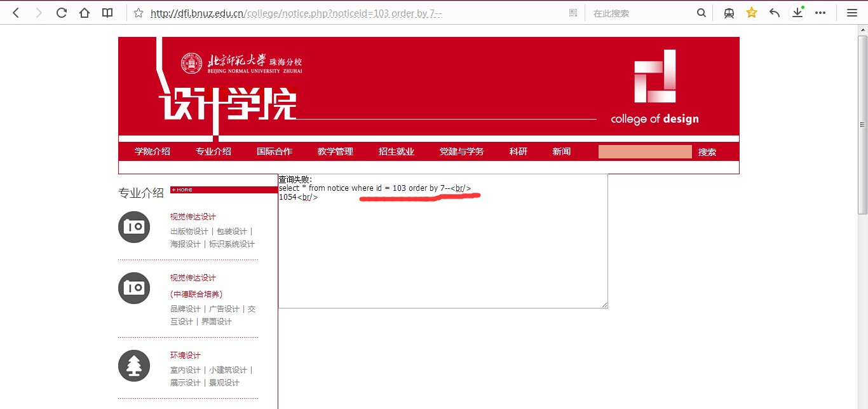
Task: Click the textarea resize handle corner
Action: click(x=604, y=305)
